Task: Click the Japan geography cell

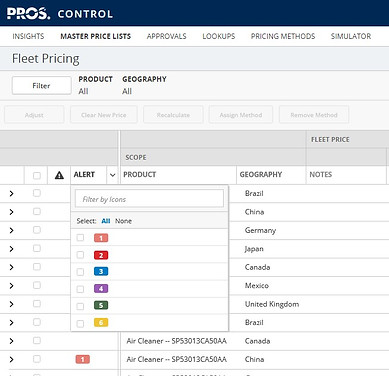Action: 254,249
